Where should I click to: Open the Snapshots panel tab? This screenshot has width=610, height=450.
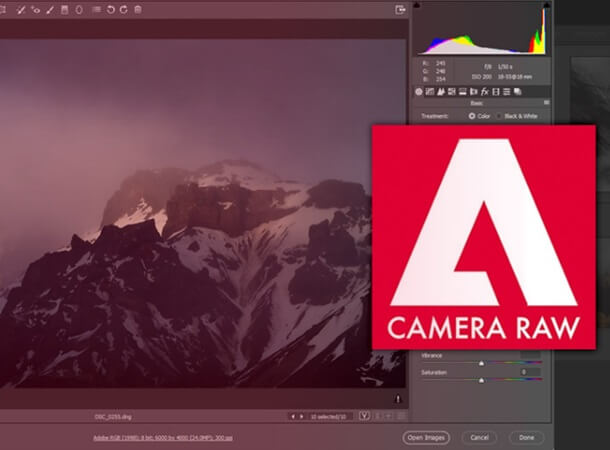click(517, 92)
